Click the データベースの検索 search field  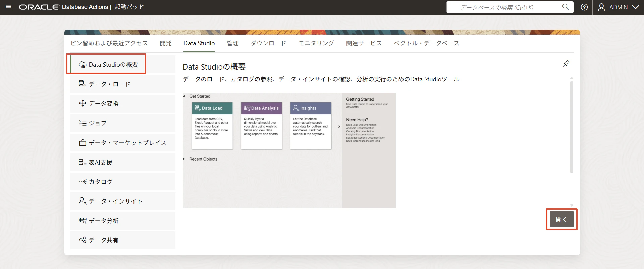[510, 7]
